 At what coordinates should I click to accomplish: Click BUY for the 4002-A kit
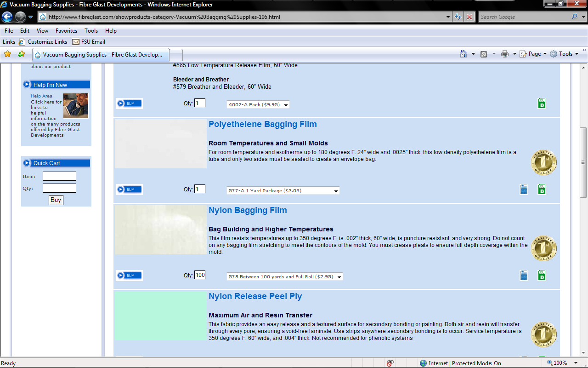[x=129, y=103]
